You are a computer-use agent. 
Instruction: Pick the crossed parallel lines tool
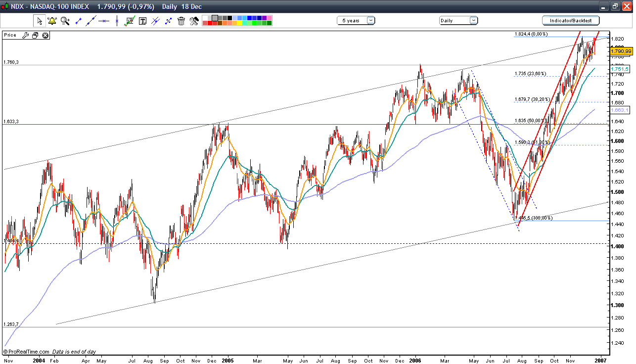pos(155,21)
